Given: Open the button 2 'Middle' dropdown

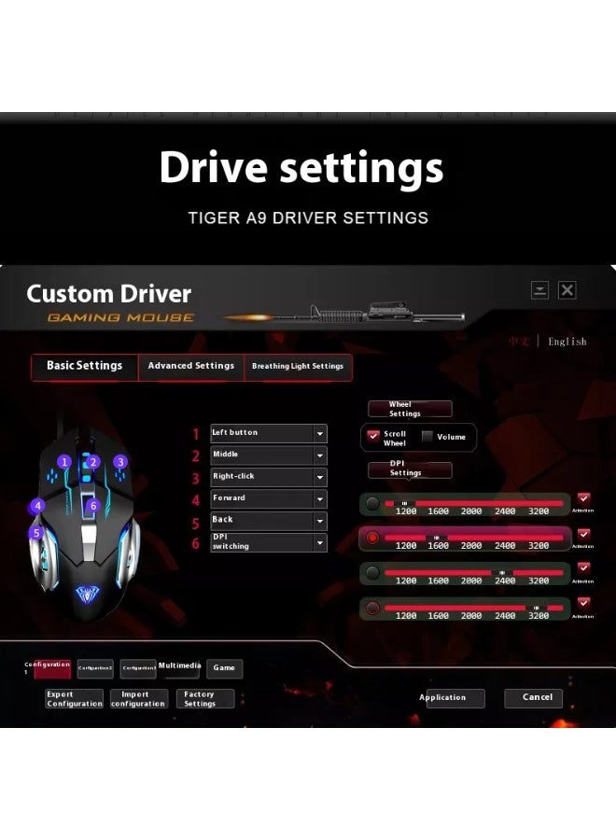Looking at the screenshot, I should click(x=320, y=455).
